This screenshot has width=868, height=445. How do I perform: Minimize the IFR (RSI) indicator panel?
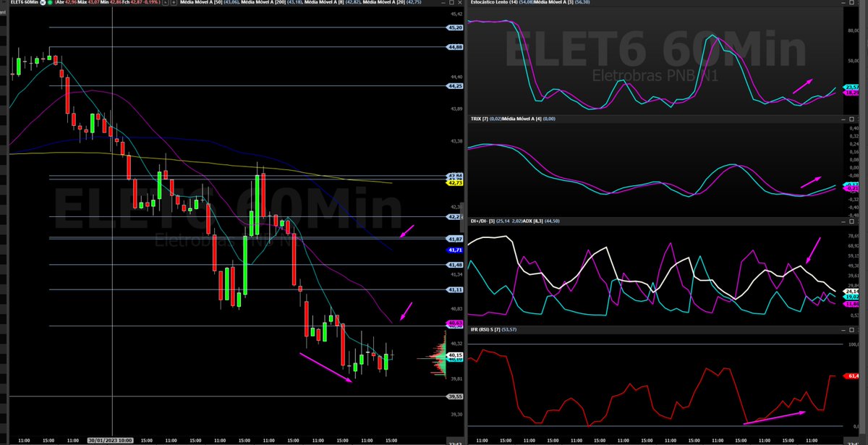(x=843, y=330)
